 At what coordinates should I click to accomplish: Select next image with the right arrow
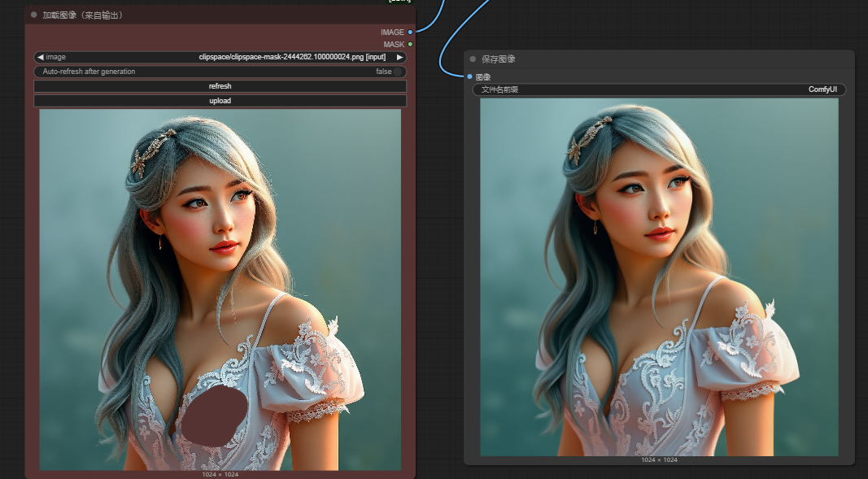(399, 57)
